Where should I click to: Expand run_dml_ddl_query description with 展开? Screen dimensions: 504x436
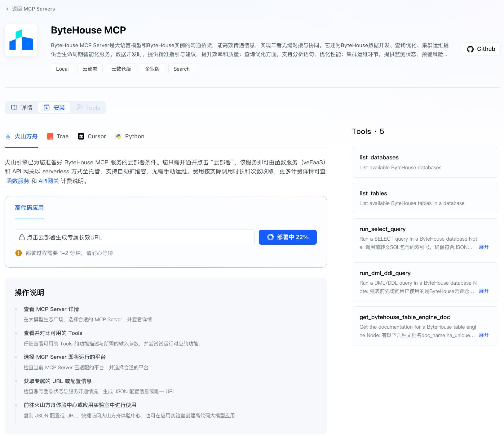(484, 291)
